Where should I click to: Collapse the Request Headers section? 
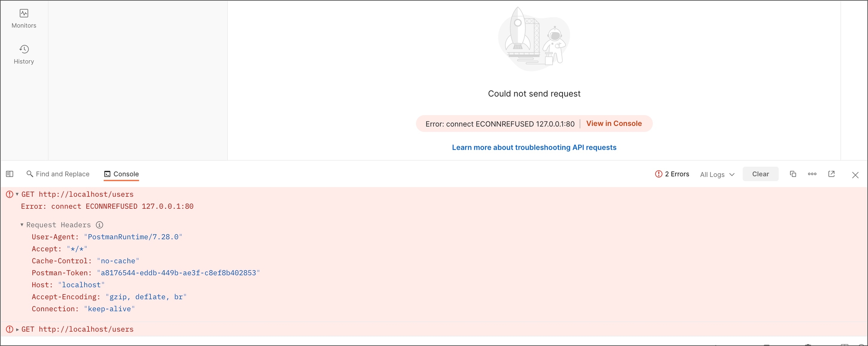point(22,225)
